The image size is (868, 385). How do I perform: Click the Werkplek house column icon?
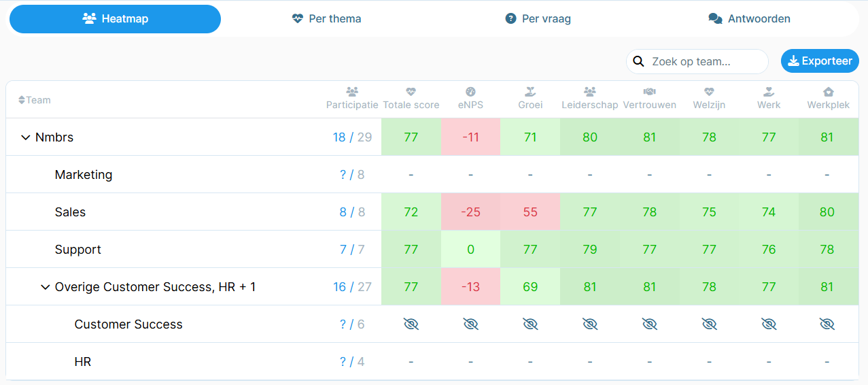828,92
